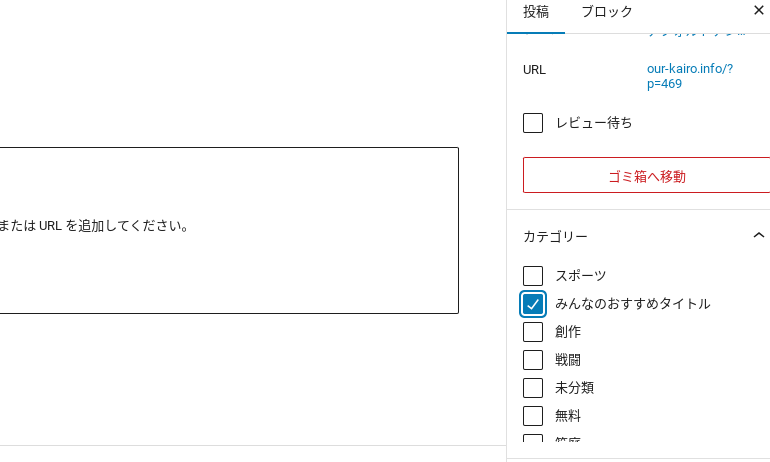Select the 戦闘 category checkbox
Viewport: 770px width, 462px height.
tap(533, 360)
